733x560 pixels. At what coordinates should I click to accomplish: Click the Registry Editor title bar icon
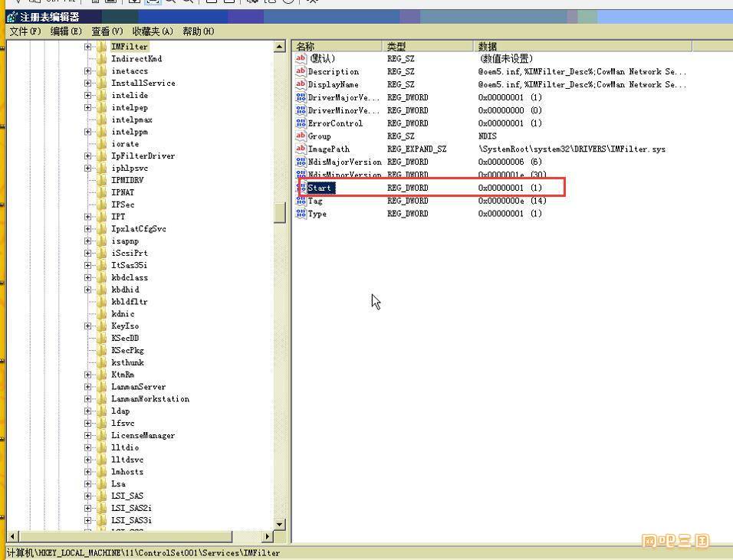pyautogui.click(x=12, y=18)
